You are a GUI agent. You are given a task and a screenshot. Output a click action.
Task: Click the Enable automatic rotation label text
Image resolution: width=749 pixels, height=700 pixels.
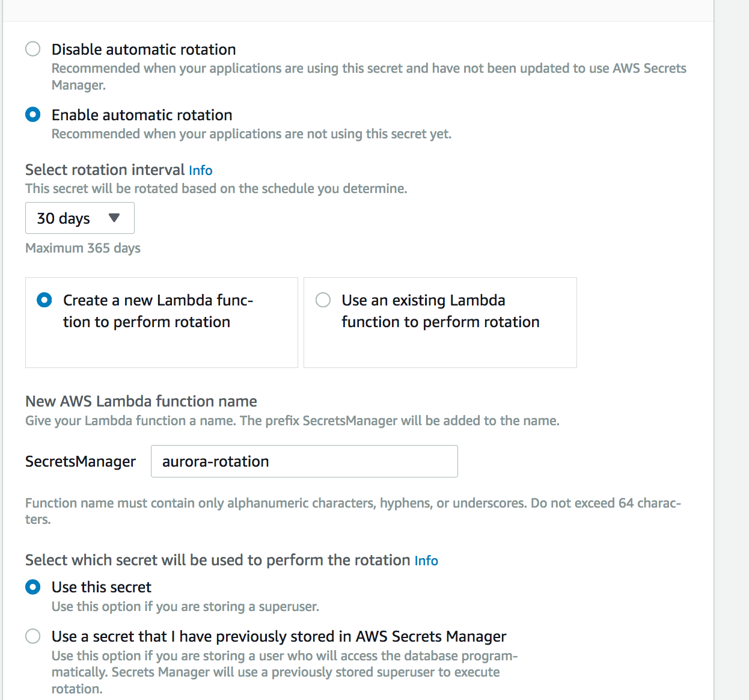click(x=142, y=115)
